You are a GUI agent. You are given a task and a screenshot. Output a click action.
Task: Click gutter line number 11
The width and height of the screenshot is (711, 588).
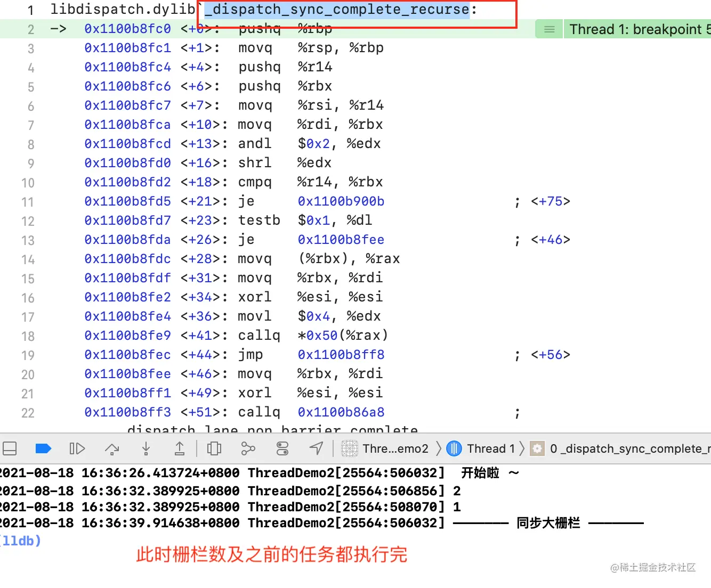(28, 202)
